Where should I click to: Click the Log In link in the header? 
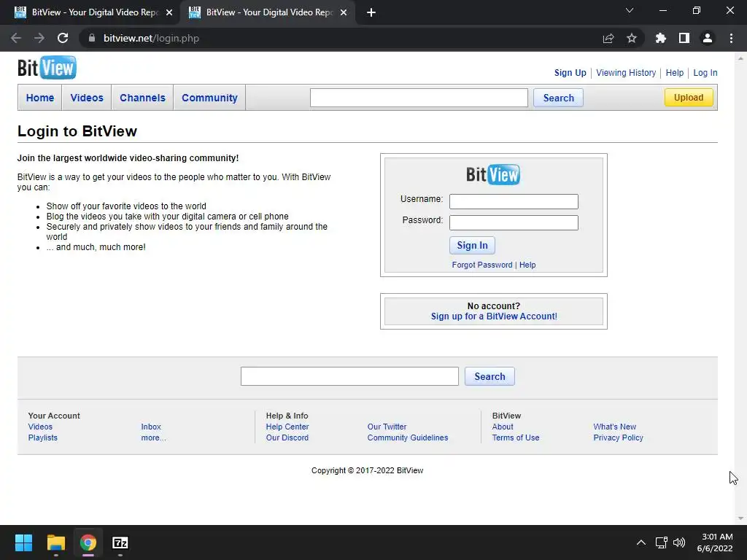pyautogui.click(x=705, y=73)
